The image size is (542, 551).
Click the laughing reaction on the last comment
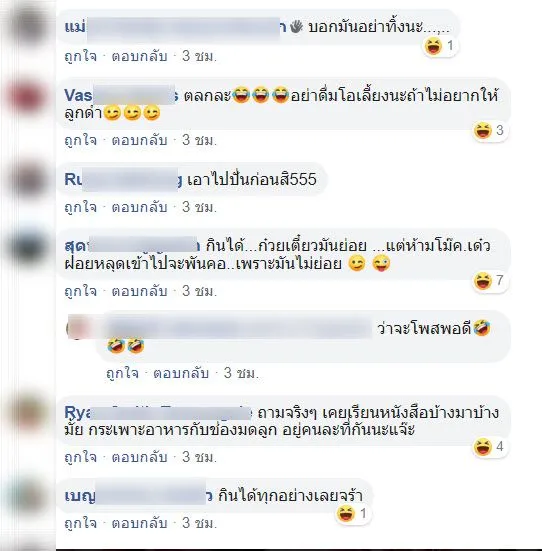352,514
